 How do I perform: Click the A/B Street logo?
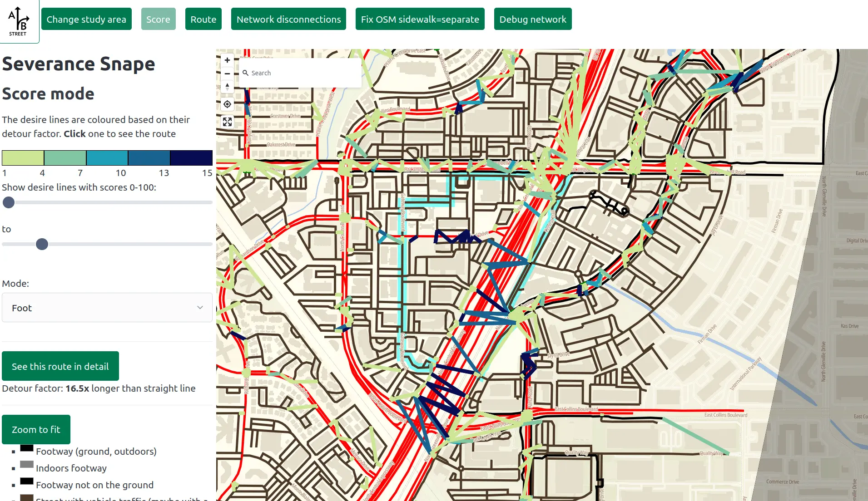coord(19,21)
